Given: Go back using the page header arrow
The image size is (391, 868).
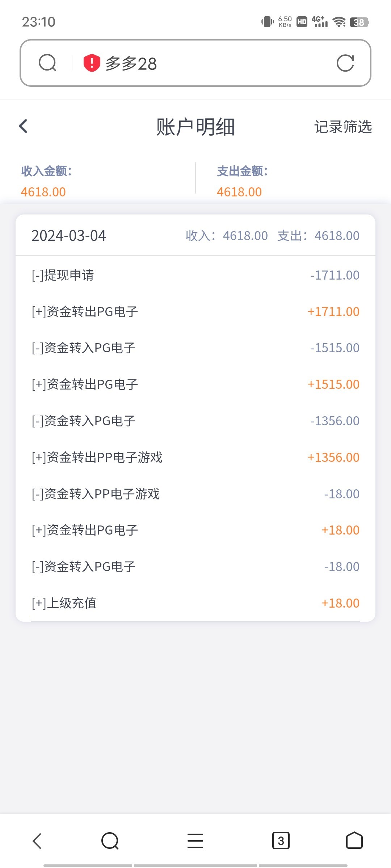Looking at the screenshot, I should [24, 126].
